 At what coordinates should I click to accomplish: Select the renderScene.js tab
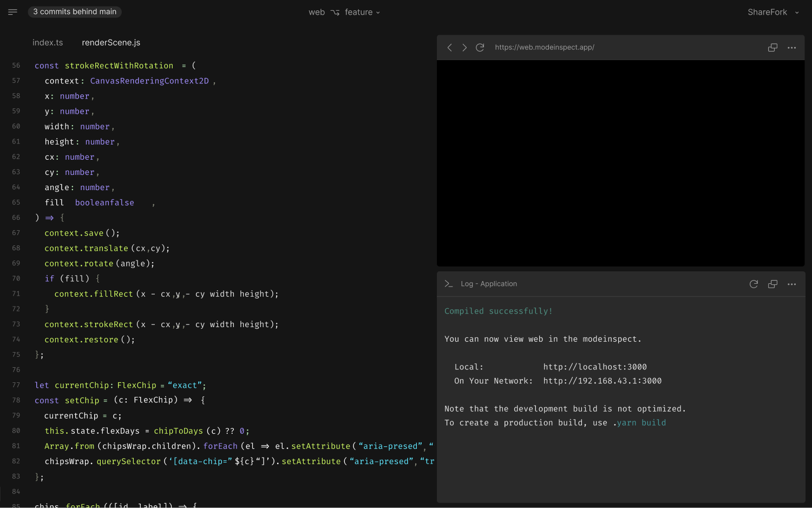111,42
